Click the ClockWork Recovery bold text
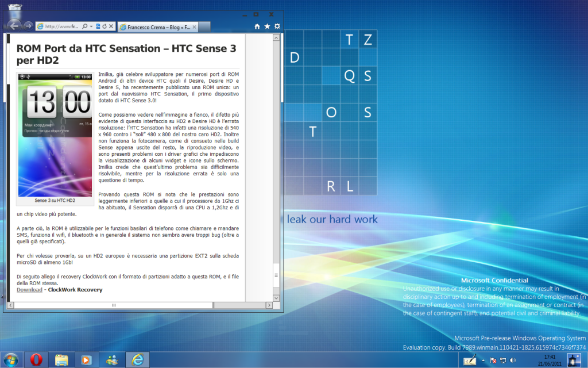Screen dimensions: 588x368 coord(75,290)
